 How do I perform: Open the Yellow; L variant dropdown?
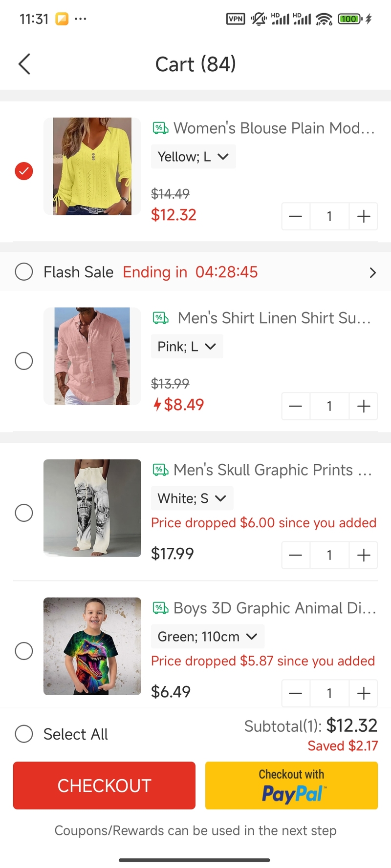coord(193,157)
